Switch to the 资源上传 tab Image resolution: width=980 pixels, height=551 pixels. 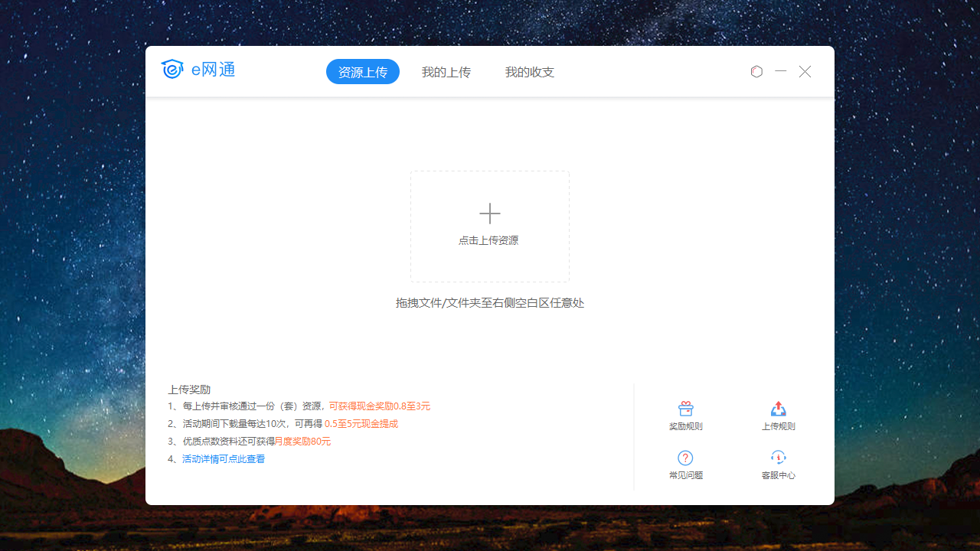(363, 72)
